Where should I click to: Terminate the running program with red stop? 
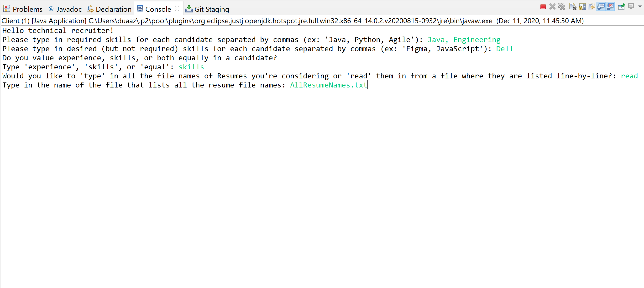click(x=543, y=7)
